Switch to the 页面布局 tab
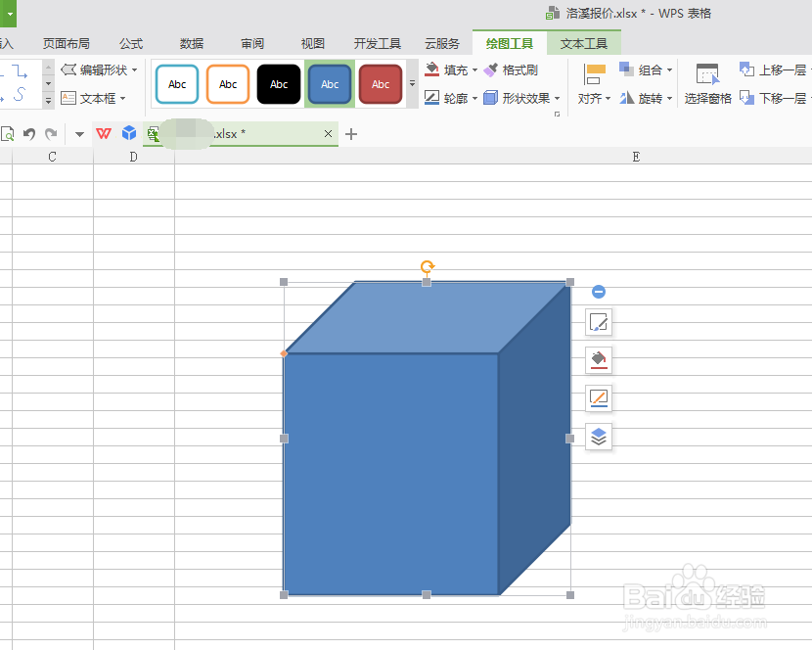Viewport: 812px width, 650px height. pyautogui.click(x=67, y=43)
